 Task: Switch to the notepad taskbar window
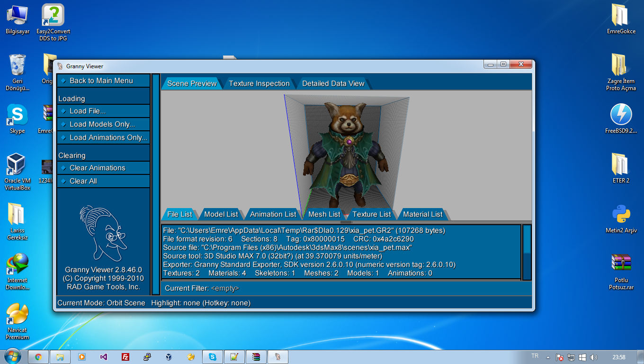tap(234, 357)
